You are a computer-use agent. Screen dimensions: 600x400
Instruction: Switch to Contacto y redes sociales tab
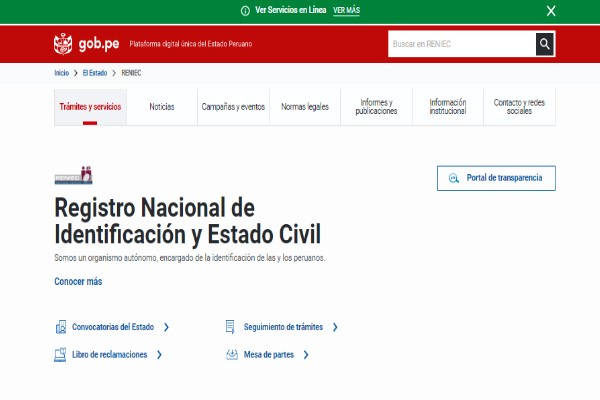[519, 107]
